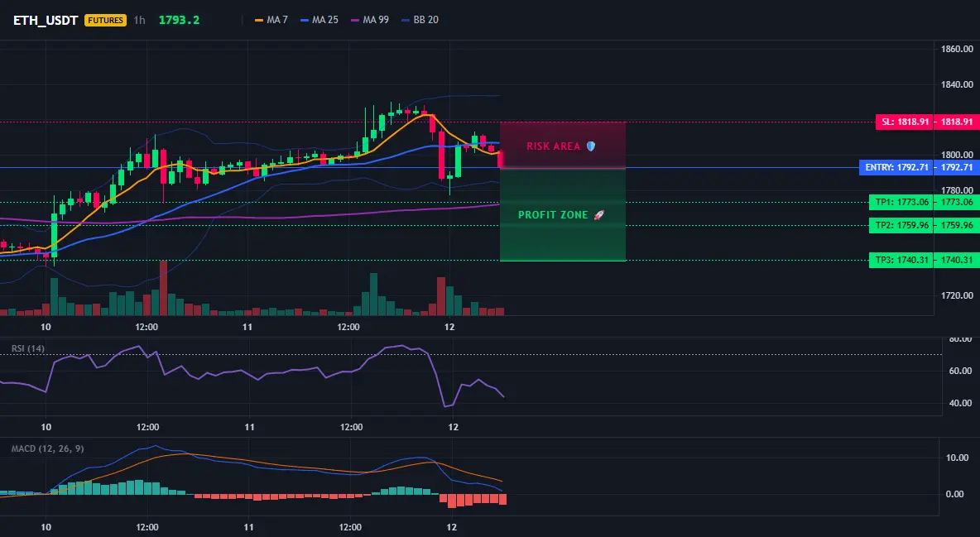Click the PROFIT ZONE label

pyautogui.click(x=560, y=215)
